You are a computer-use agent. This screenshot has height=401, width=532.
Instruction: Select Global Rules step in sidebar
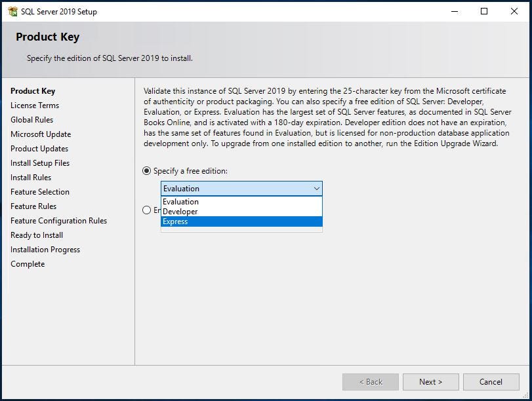[x=32, y=120]
